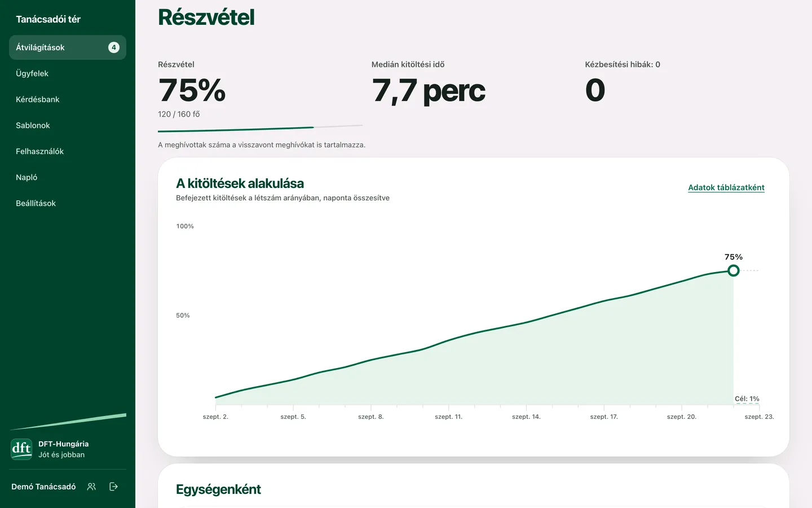
Task: Click the 7,7 perc median value
Action: [x=429, y=90]
